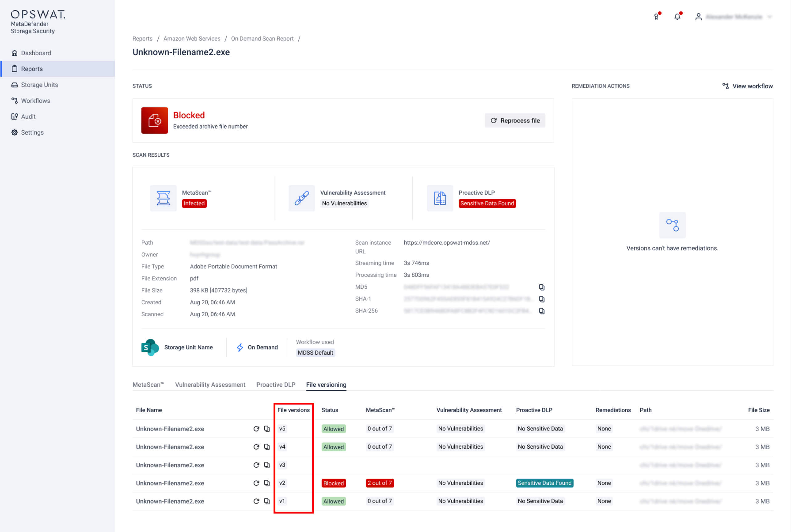Click the Blocked status badge on version v2
Image resolution: width=791 pixels, height=532 pixels.
(x=333, y=483)
